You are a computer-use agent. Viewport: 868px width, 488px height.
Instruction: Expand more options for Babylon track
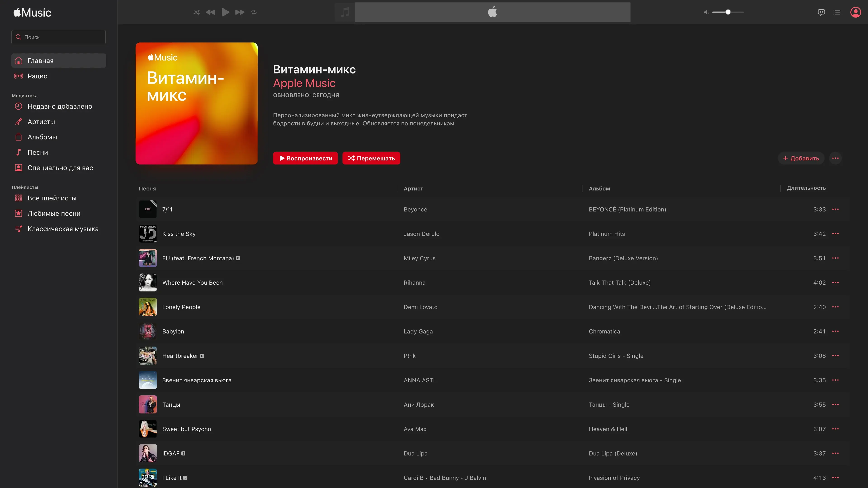(x=835, y=331)
